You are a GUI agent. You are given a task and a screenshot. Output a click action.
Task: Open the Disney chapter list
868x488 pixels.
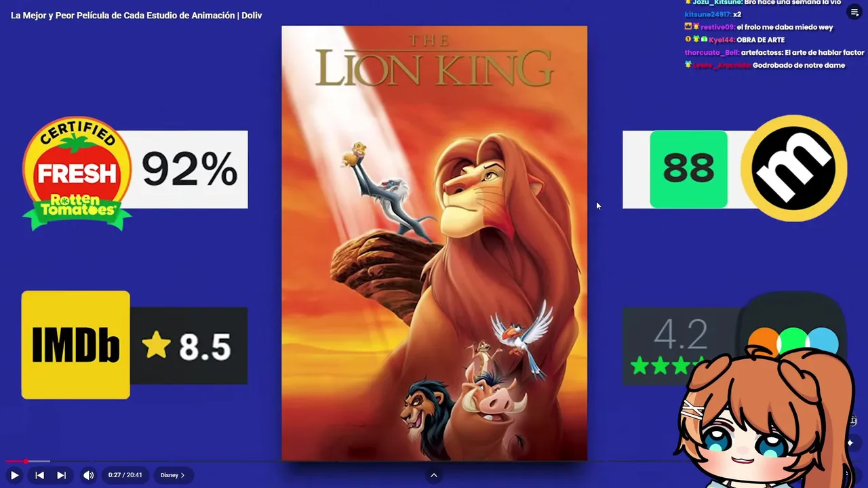pyautogui.click(x=173, y=475)
